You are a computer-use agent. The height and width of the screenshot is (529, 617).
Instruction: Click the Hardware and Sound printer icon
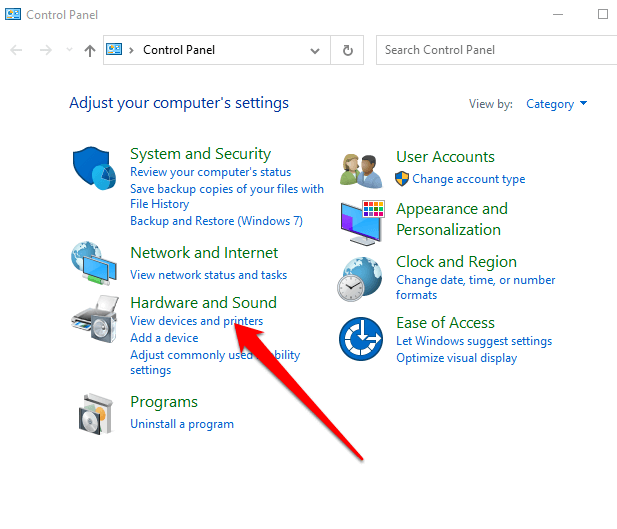[95, 318]
